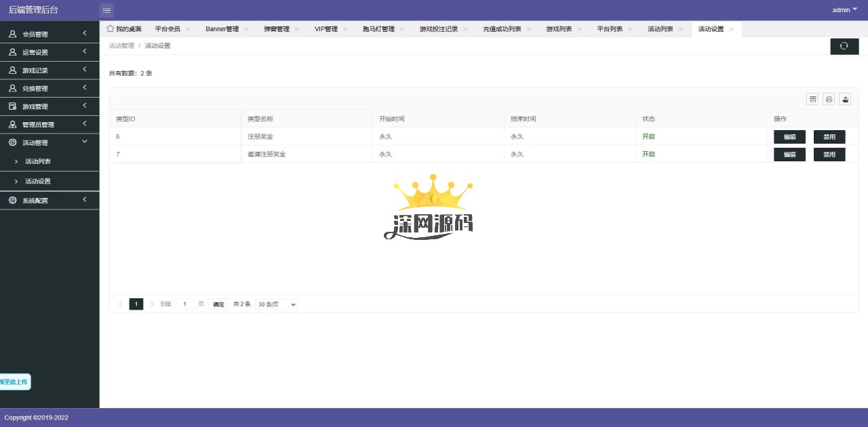
Task: Disable the 注册奖金 activity
Action: (x=829, y=137)
